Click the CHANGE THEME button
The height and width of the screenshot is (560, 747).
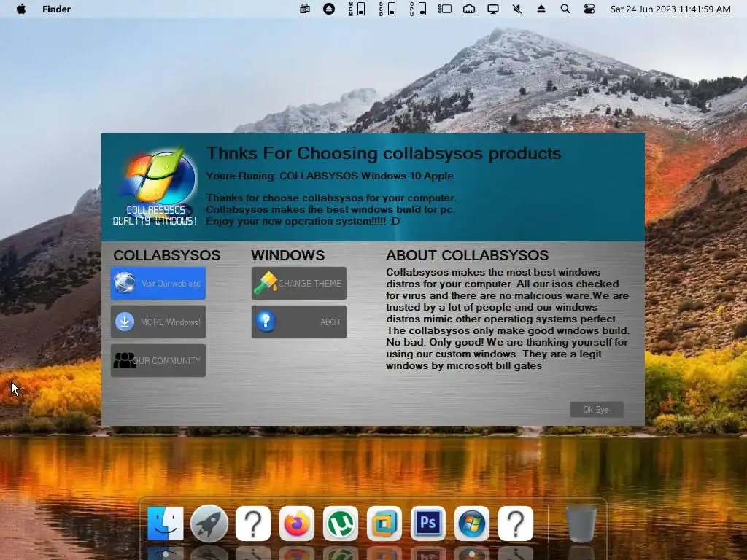(298, 284)
